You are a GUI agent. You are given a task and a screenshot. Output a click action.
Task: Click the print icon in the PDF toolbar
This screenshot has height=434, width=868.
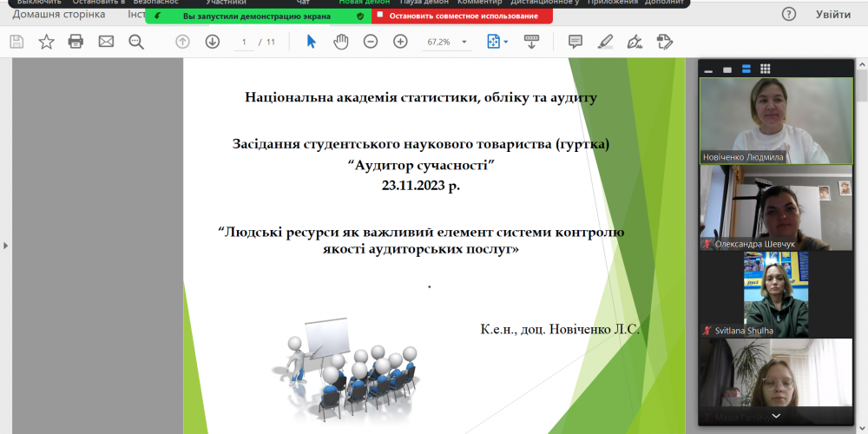tap(76, 42)
